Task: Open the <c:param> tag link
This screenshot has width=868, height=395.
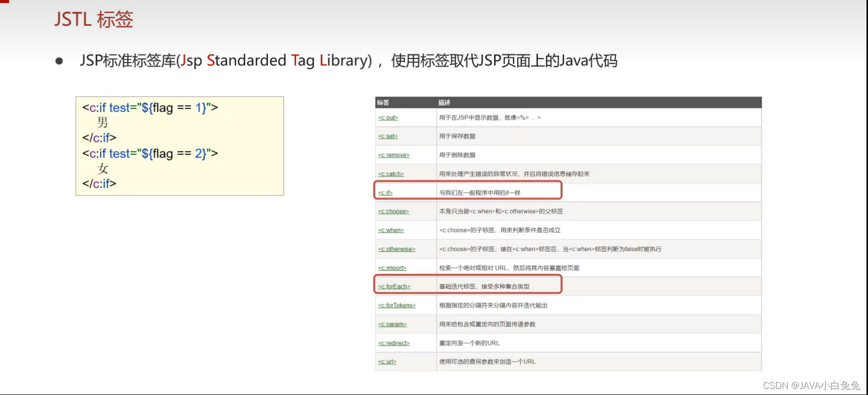Action: click(393, 324)
